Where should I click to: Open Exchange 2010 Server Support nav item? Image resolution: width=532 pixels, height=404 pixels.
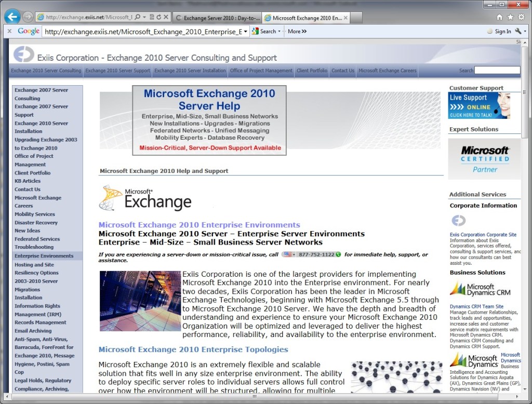[117, 71]
